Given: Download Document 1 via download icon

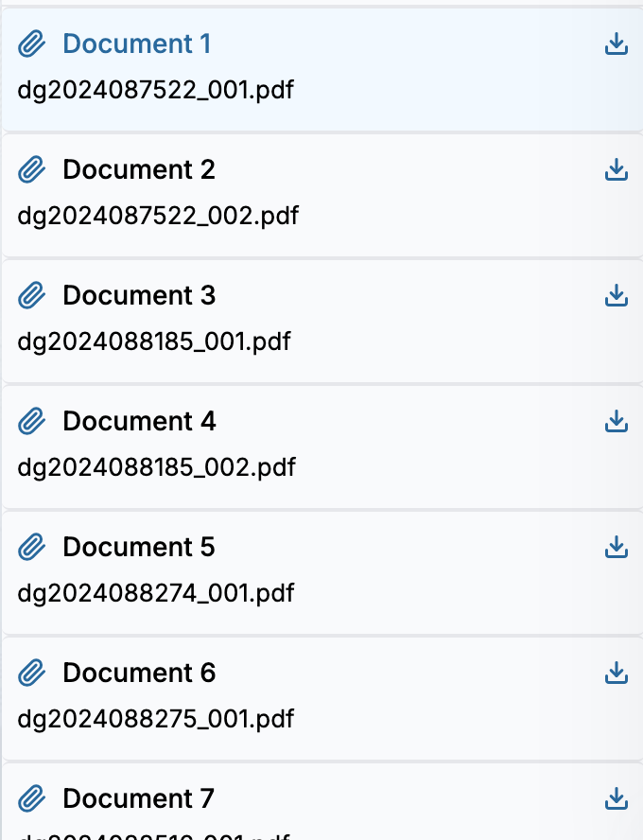Looking at the screenshot, I should 616,44.
